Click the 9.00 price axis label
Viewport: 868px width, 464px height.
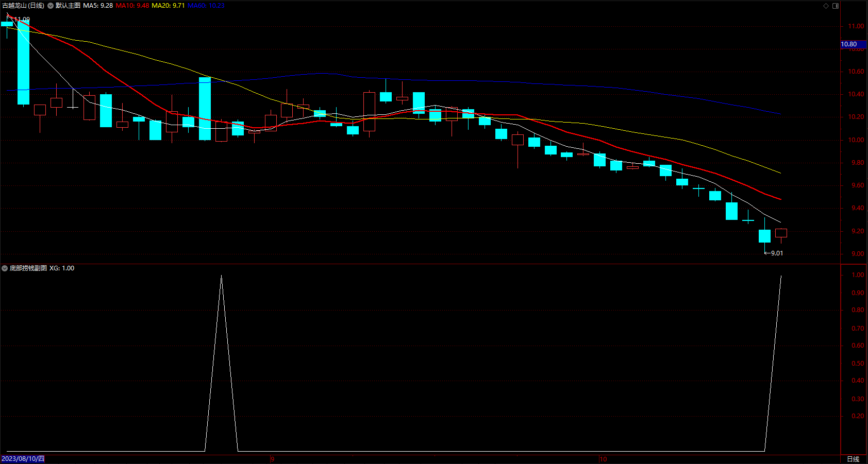(x=858, y=254)
